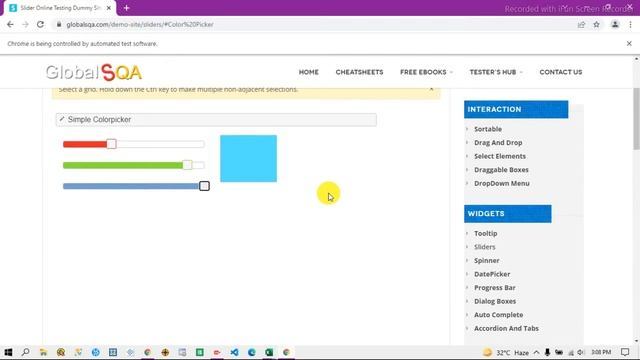Open the Sortable link
The height and width of the screenshot is (360, 640).
click(488, 129)
